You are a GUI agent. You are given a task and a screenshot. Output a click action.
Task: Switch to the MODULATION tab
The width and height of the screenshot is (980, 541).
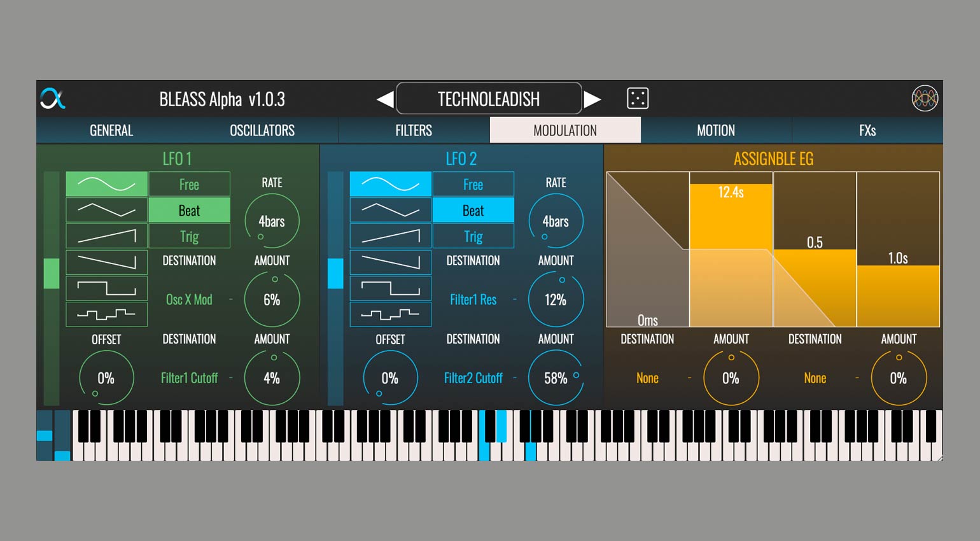(x=565, y=130)
